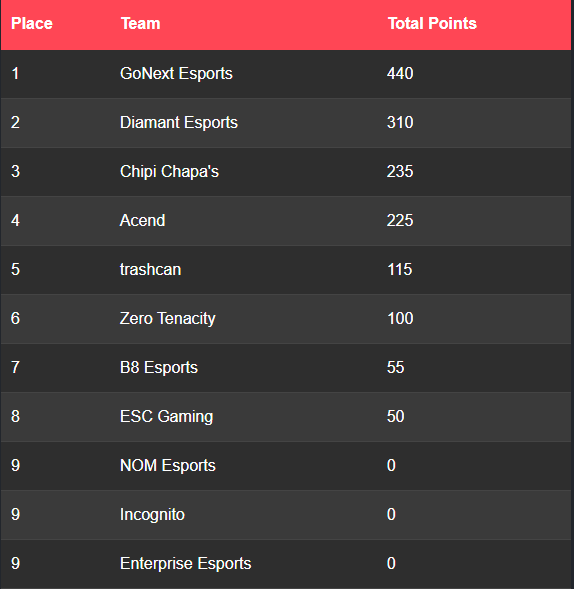This screenshot has height=589, width=574.
Task: Select the 235 points cell
Action: (x=400, y=172)
